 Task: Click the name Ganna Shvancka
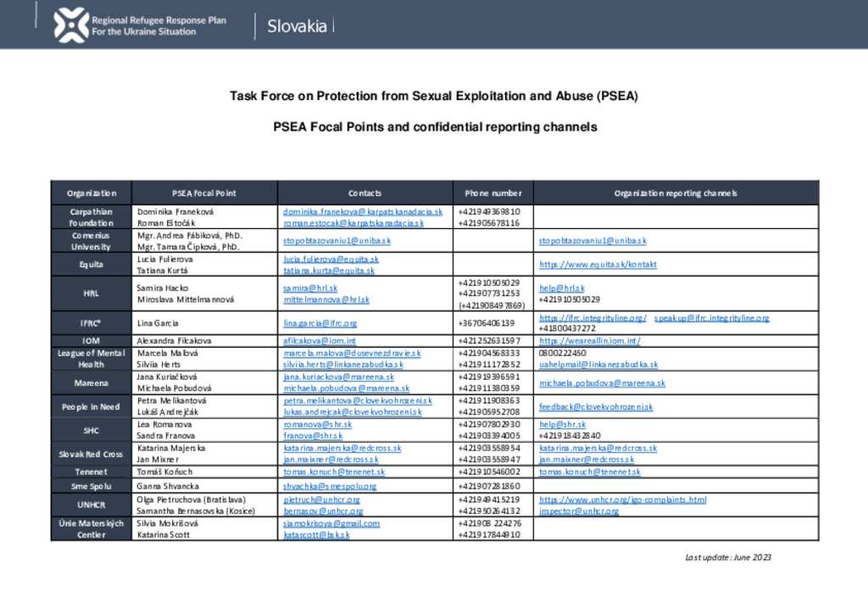168,486
